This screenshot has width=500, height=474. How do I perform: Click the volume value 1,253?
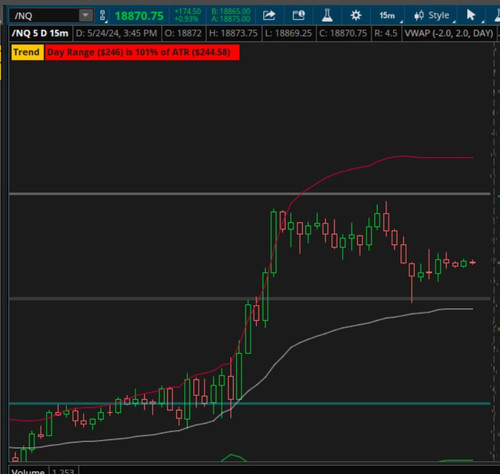(x=63, y=471)
